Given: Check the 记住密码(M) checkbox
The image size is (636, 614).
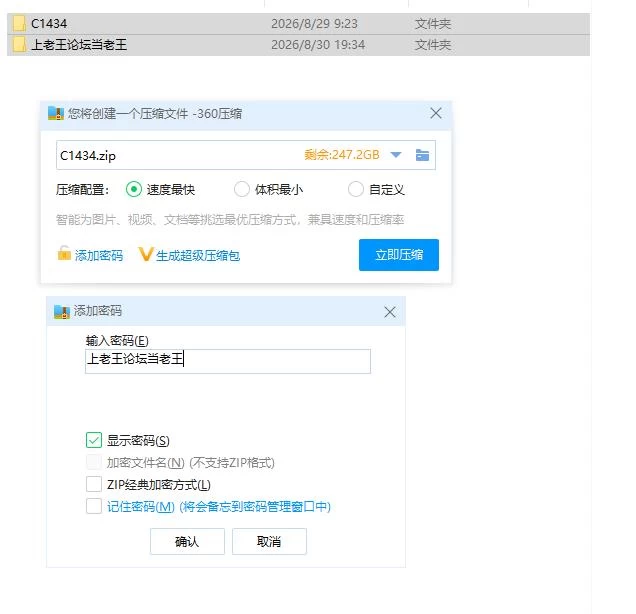Looking at the screenshot, I should 94,506.
